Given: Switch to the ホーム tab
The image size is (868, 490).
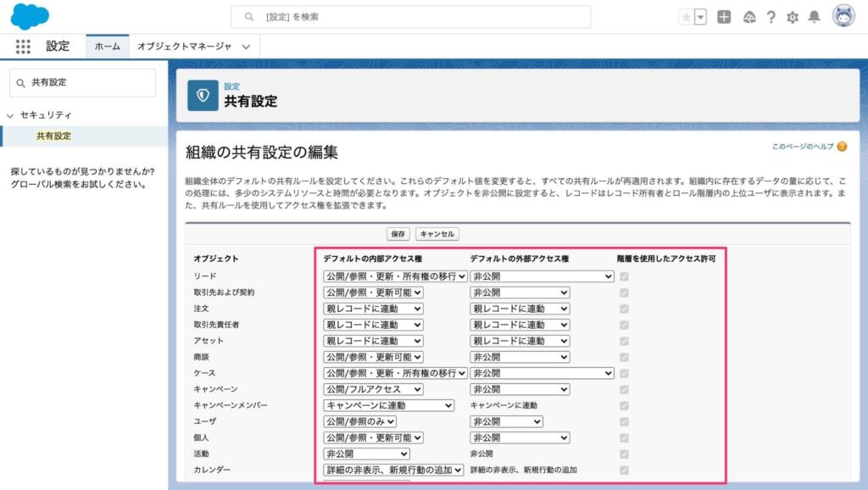Looking at the screenshot, I should 108,47.
